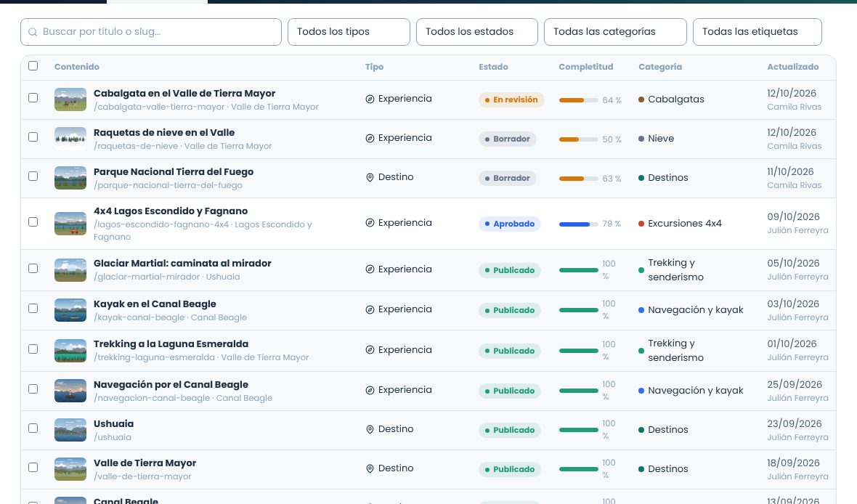The width and height of the screenshot is (857, 504).
Task: Click the Raquetas de nieve thumbnail
Action: [x=70, y=139]
